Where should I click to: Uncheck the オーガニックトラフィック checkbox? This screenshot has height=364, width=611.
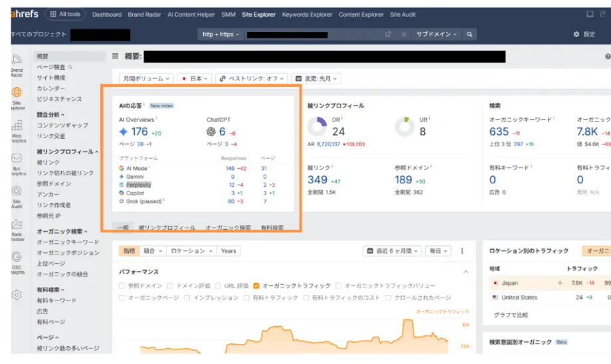click(256, 286)
